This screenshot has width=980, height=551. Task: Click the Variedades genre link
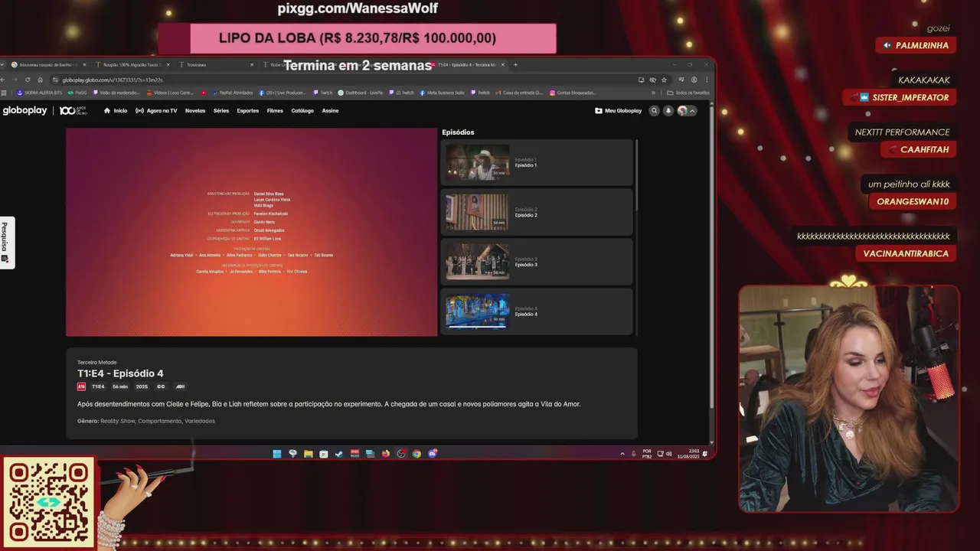[200, 421]
